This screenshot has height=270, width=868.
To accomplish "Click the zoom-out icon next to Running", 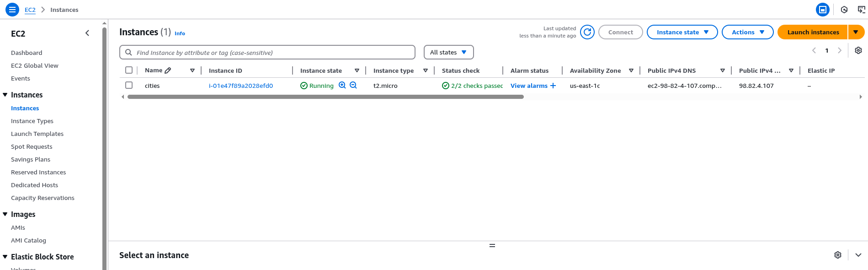I will 353,85.
